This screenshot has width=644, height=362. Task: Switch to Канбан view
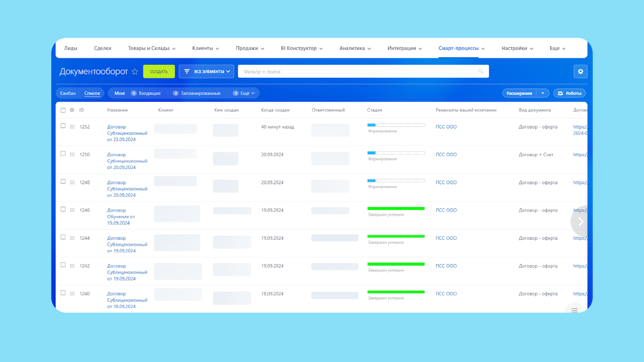(x=68, y=93)
